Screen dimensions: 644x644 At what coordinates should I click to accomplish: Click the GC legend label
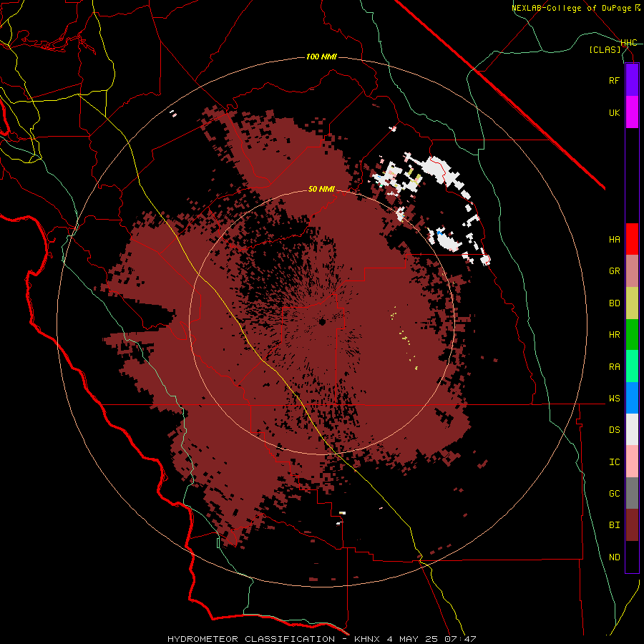(614, 494)
